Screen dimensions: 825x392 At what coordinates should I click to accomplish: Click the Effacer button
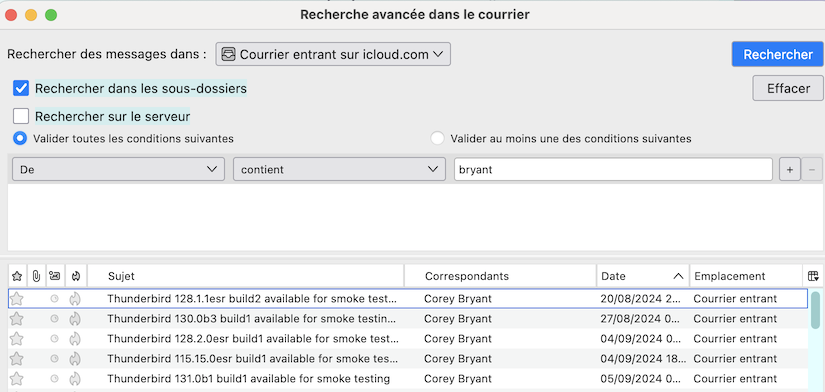pyautogui.click(x=788, y=88)
